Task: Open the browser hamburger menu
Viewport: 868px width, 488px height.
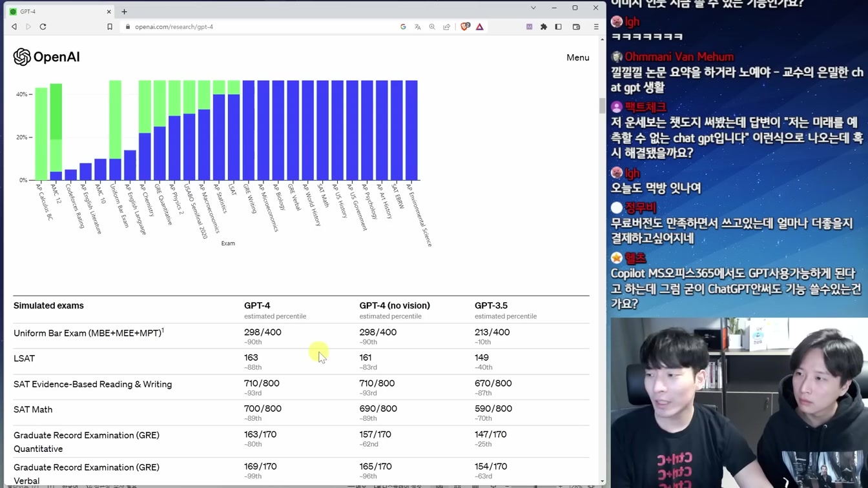Action: click(596, 27)
